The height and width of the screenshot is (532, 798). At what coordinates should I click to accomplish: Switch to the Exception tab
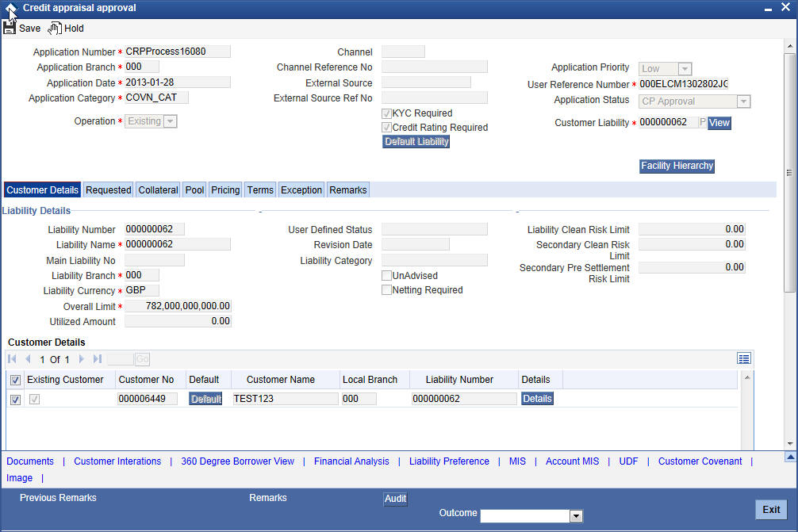click(x=301, y=190)
